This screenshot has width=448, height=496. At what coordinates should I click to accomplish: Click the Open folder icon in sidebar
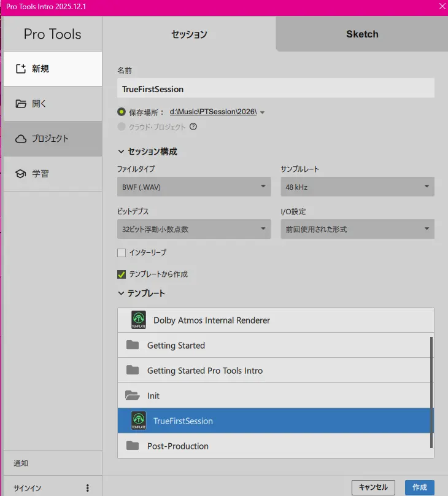tap(21, 104)
